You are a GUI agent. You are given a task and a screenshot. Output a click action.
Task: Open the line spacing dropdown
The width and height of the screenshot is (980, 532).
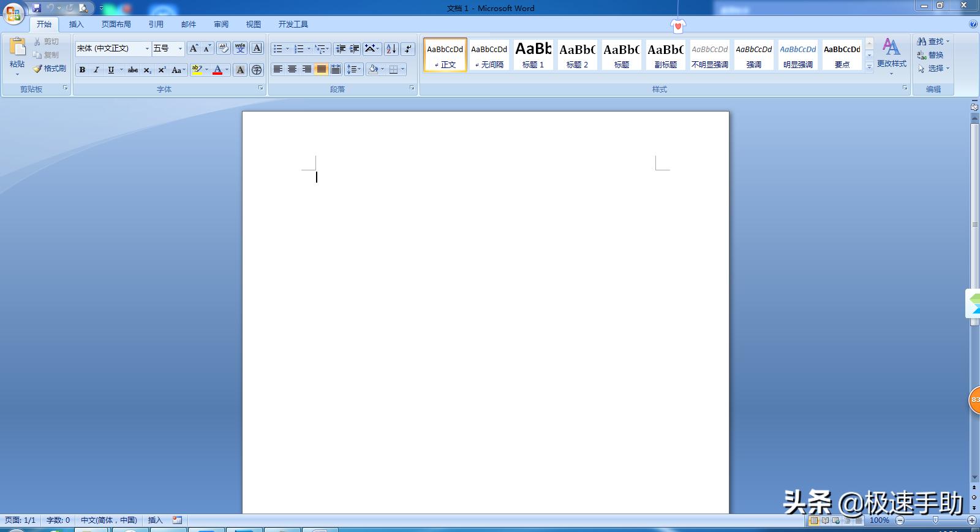(x=355, y=69)
